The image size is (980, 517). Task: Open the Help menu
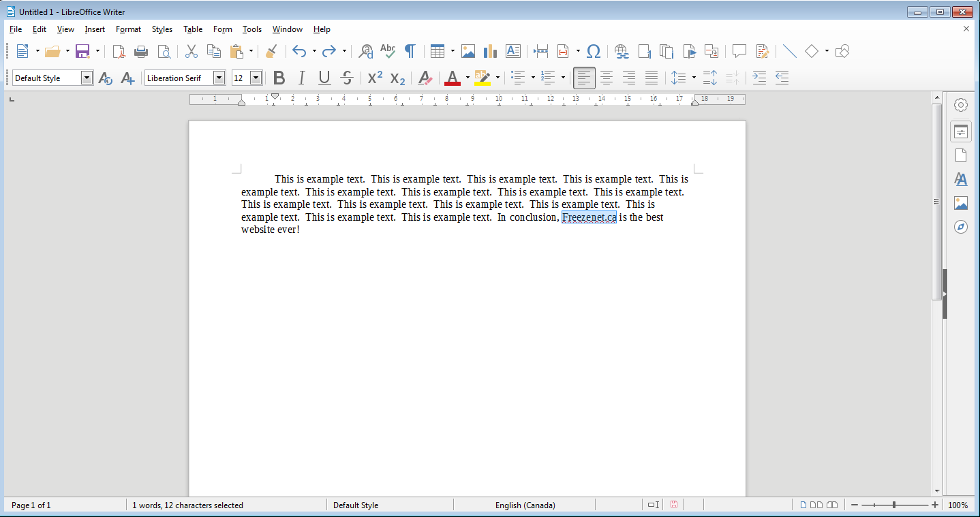tap(322, 29)
